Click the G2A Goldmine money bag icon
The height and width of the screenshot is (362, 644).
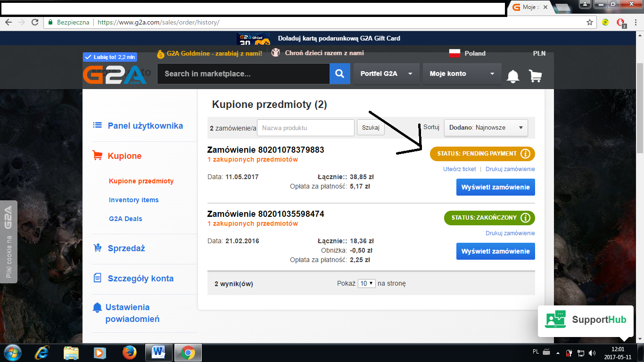point(161,54)
